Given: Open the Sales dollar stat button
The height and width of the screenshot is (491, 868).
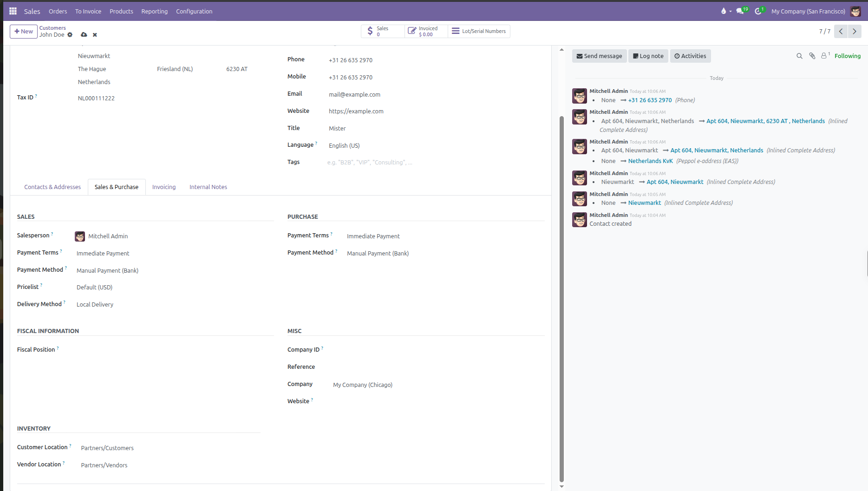Looking at the screenshot, I should [383, 31].
